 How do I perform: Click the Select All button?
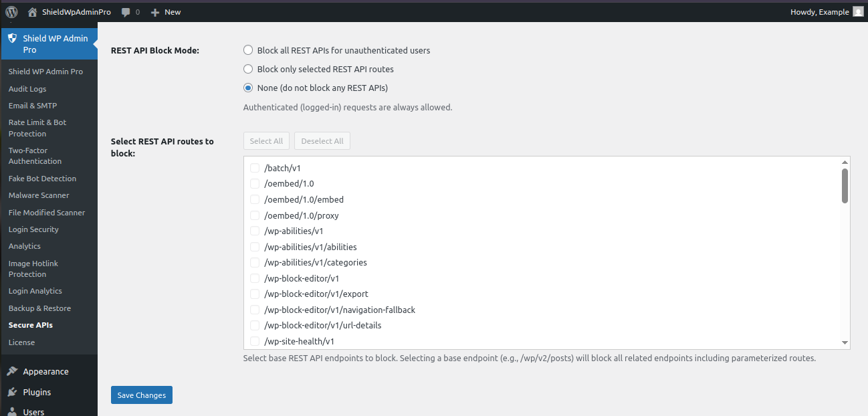[x=266, y=141]
